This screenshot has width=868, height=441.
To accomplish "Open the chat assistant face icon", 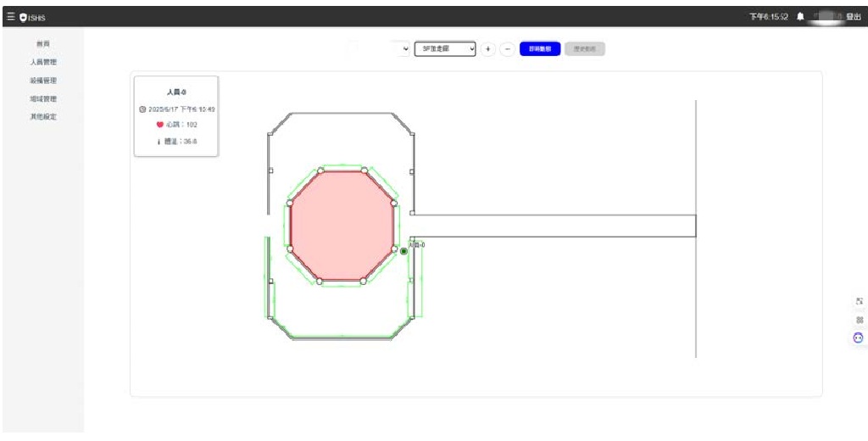I will point(858,338).
